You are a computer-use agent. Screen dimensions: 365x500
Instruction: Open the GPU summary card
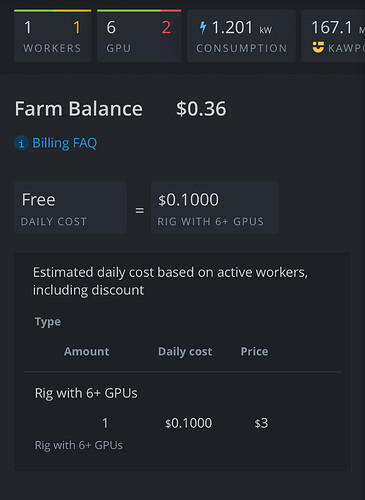(139, 36)
